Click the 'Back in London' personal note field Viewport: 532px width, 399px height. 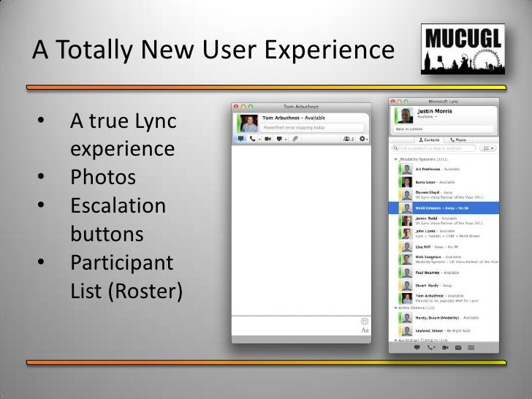point(443,129)
